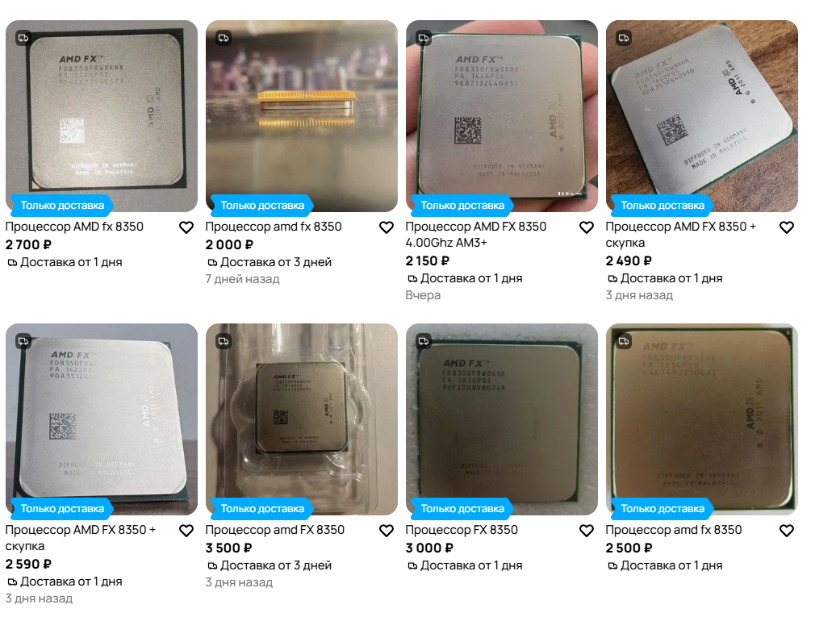Click 'Только доставка' badge on 2 500 ₽ listing
840x617 pixels.
(662, 508)
